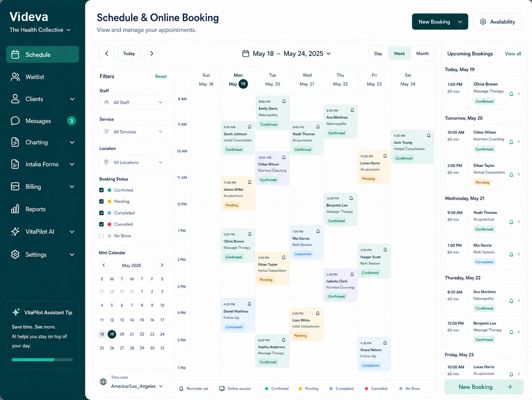Image resolution: width=532 pixels, height=400 pixels.
Task: Click the Today button
Action: point(129,53)
